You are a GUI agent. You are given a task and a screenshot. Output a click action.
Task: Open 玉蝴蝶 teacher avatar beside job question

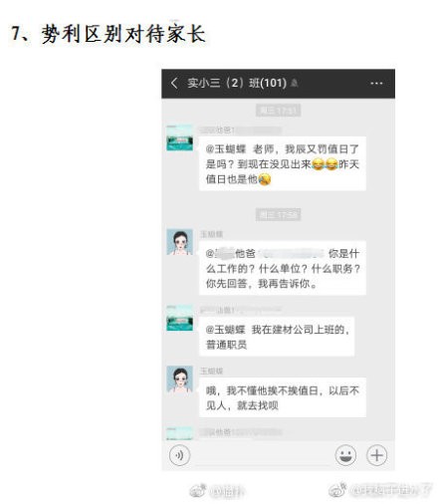point(179,242)
